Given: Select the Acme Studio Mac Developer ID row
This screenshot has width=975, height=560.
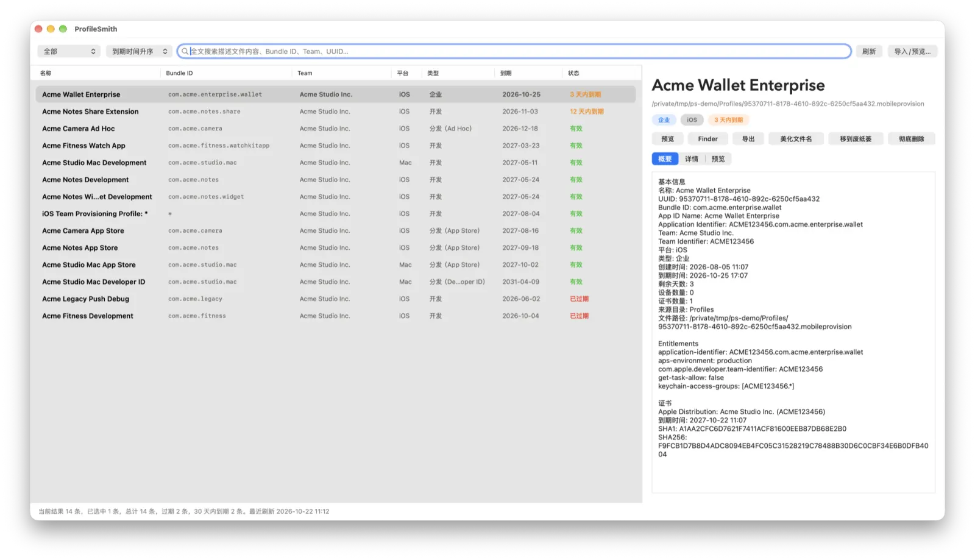Looking at the screenshot, I should tap(336, 282).
